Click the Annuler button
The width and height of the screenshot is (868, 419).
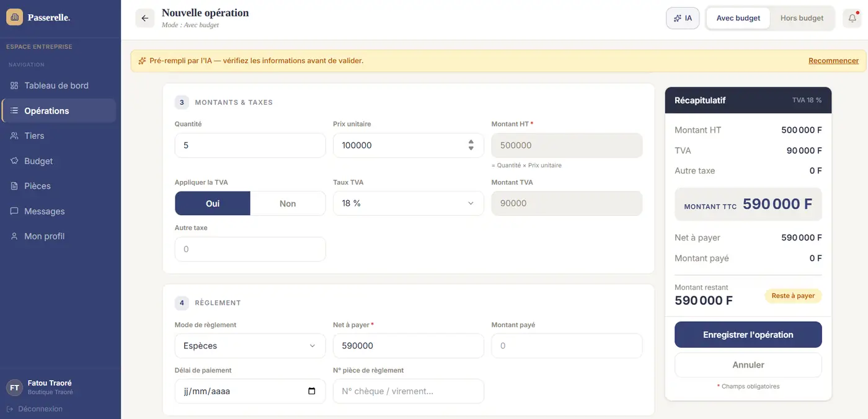coord(748,365)
